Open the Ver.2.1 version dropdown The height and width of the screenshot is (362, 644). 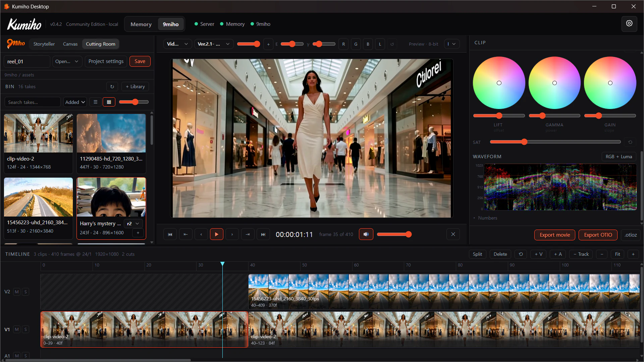[x=214, y=44]
